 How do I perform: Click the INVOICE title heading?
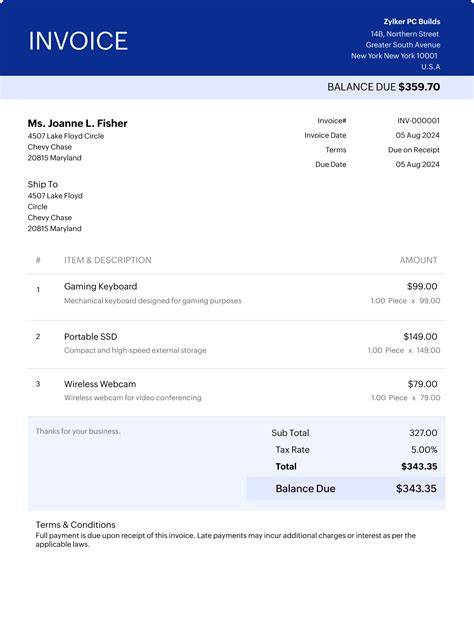click(78, 41)
